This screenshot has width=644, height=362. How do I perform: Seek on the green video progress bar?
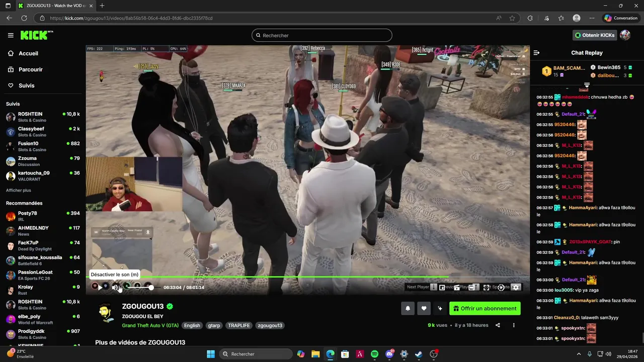307,277
